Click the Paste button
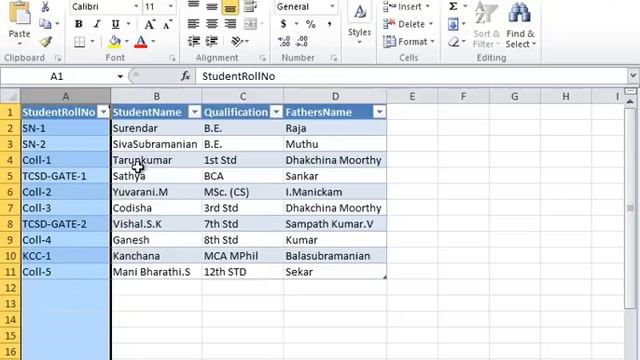This screenshot has height=360, width=640. 19,22
